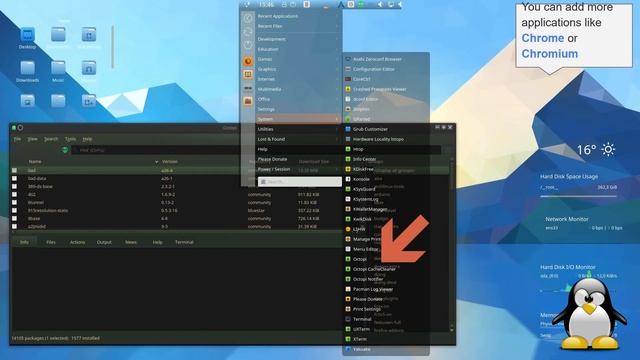Open KwikDisk entry

[x=362, y=219]
